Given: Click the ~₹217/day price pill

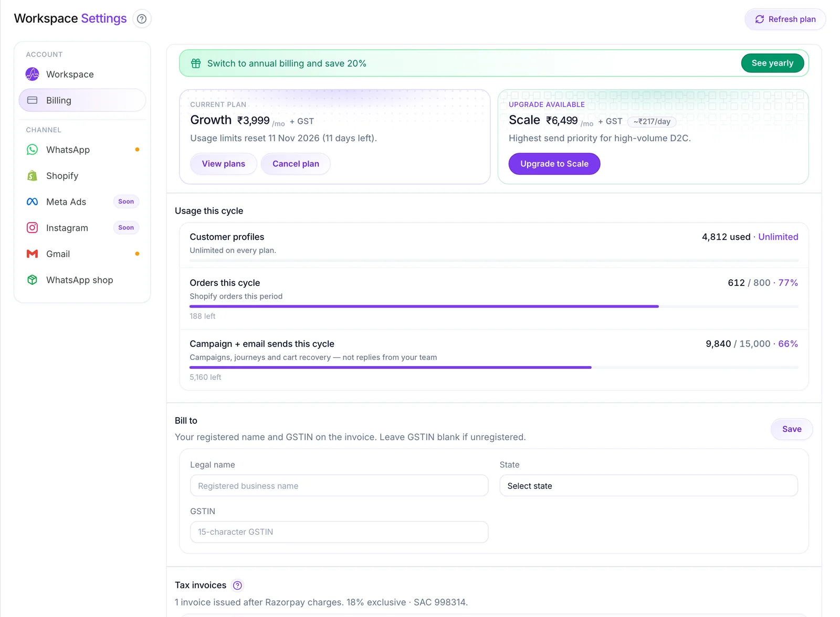Looking at the screenshot, I should pyautogui.click(x=652, y=122).
